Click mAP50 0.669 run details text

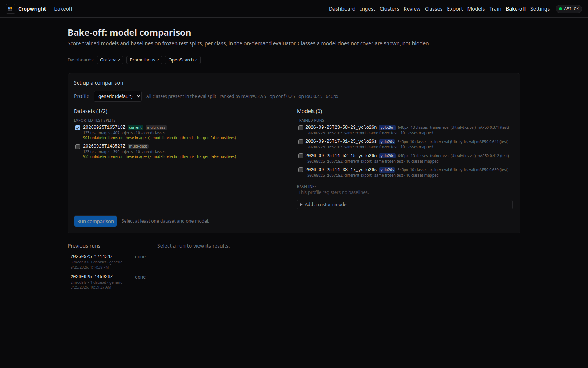[469, 170]
